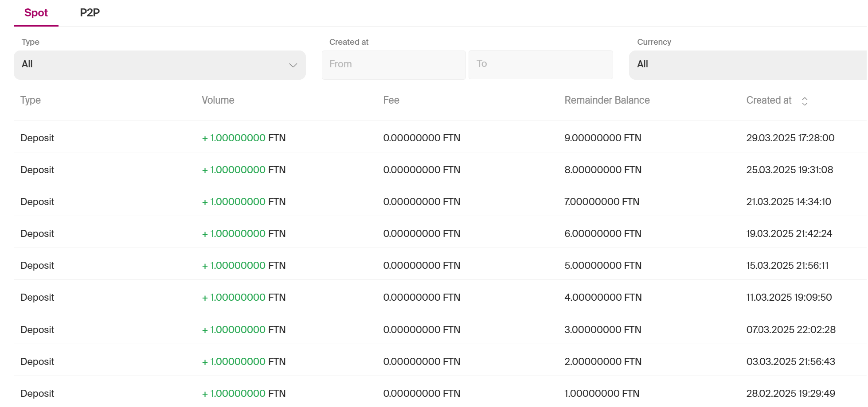Click Deposit in the 29.03.2025 row
The width and height of the screenshot is (868, 407).
pos(37,138)
